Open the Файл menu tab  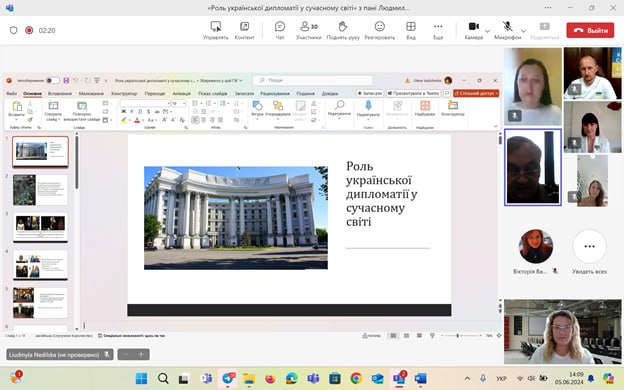12,94
